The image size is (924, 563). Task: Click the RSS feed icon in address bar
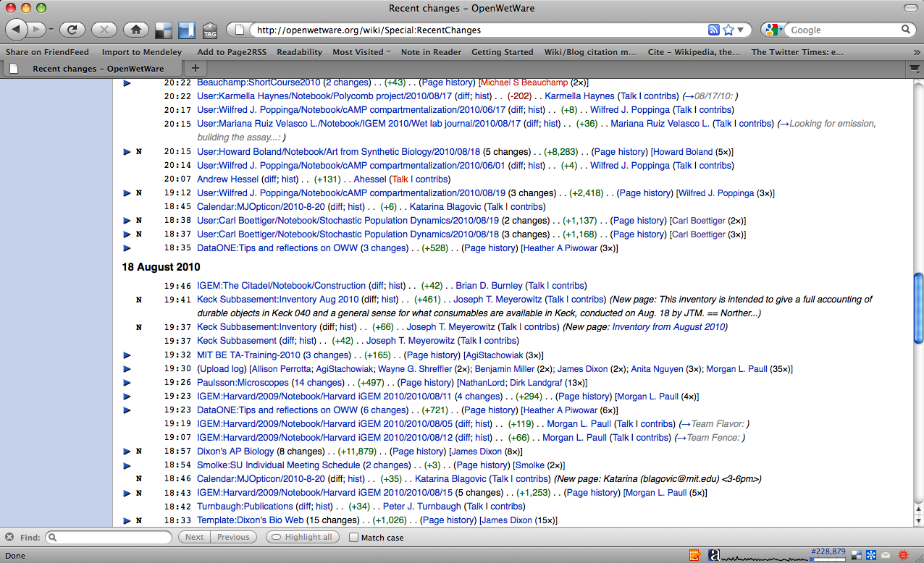[x=713, y=30]
